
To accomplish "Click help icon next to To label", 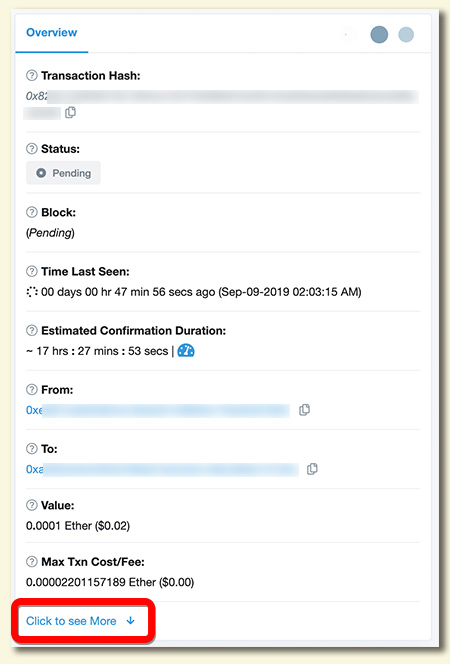I will 32,448.
